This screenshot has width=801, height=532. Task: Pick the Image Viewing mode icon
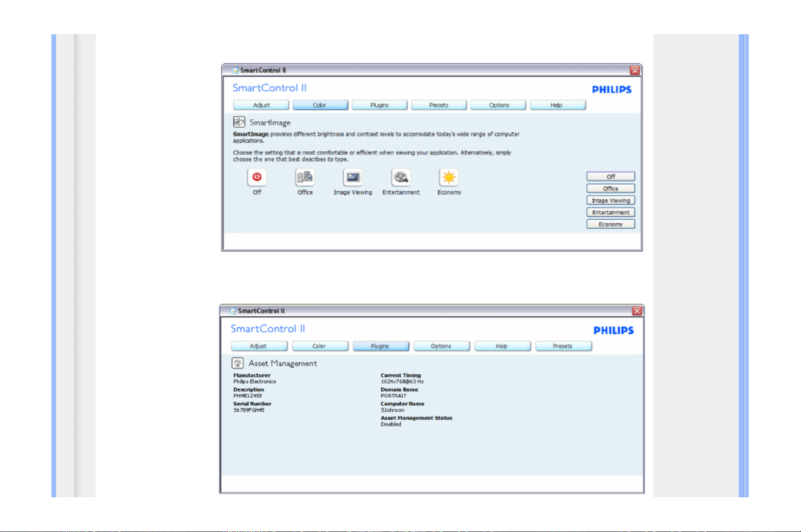(x=353, y=177)
